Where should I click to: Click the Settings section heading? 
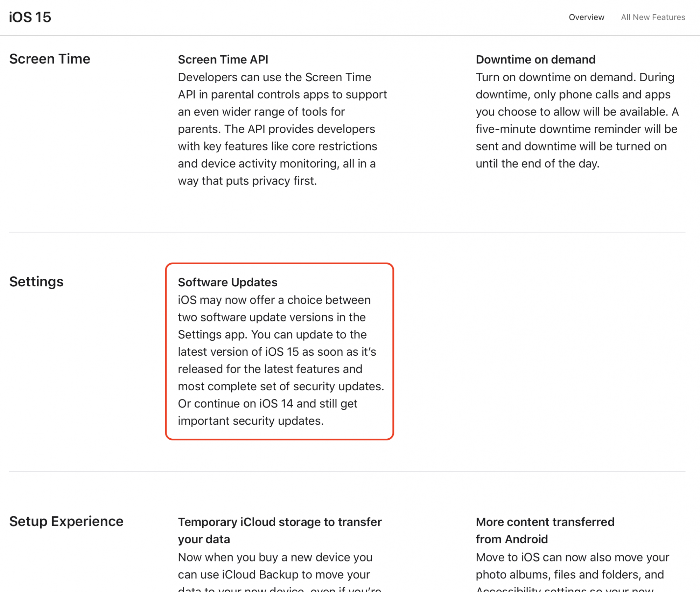click(x=36, y=281)
